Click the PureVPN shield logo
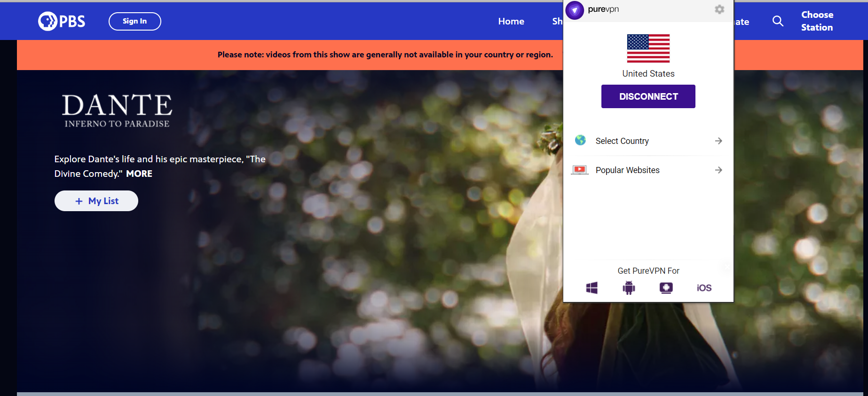Image resolution: width=868 pixels, height=396 pixels. click(575, 10)
